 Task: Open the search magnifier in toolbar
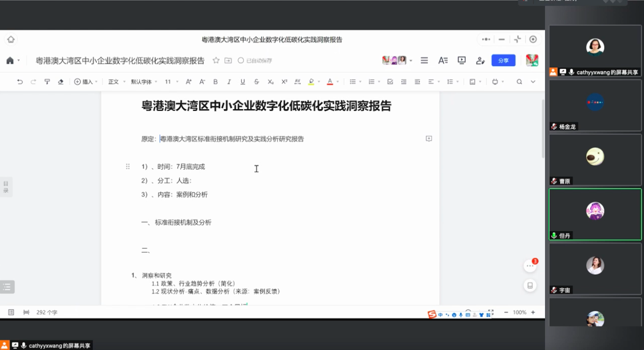click(x=519, y=82)
